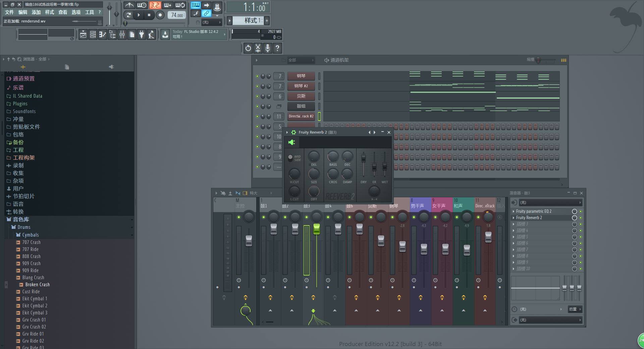Open the news panel arrow dropdown
This screenshot has width=644, height=349.
[x=225, y=34]
